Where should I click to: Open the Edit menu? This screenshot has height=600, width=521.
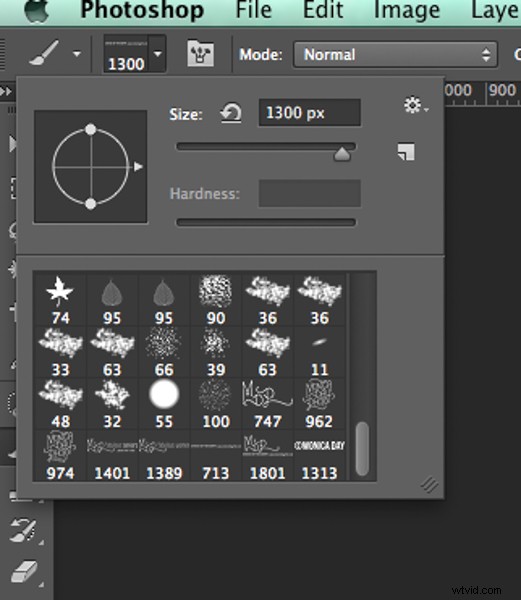[323, 10]
